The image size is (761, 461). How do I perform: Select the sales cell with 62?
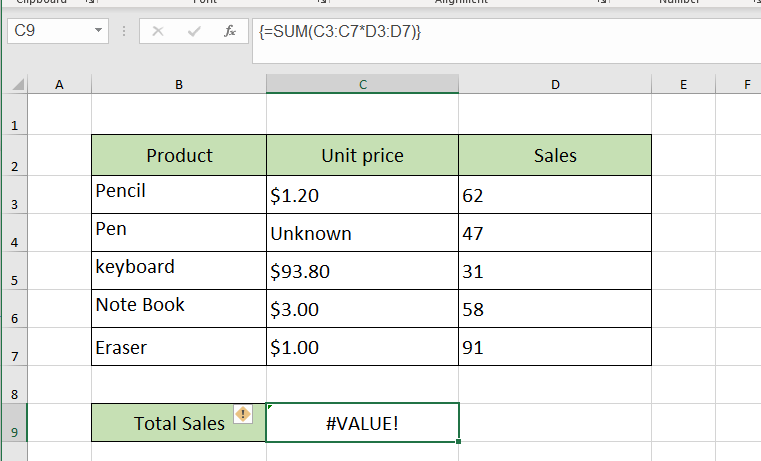coord(555,195)
